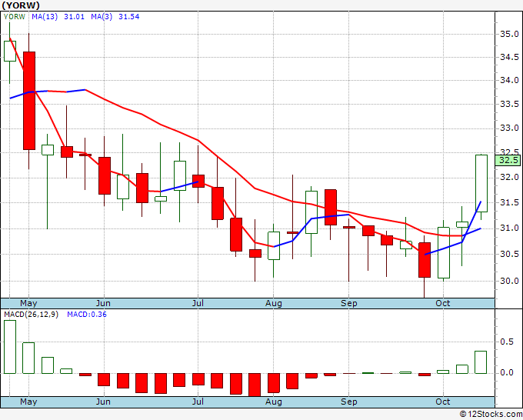Click the latest green MACD histogram bar
The width and height of the screenshot is (523, 420).
(481, 362)
